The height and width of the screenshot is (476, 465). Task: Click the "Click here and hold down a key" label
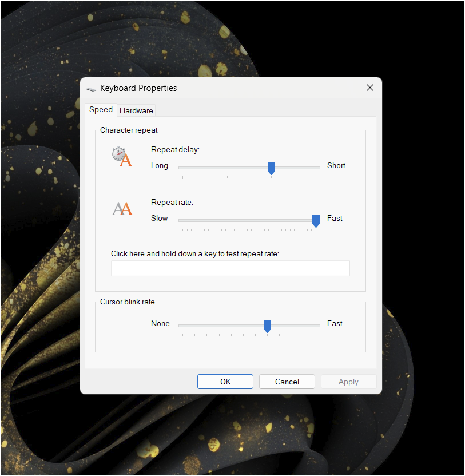pos(195,254)
